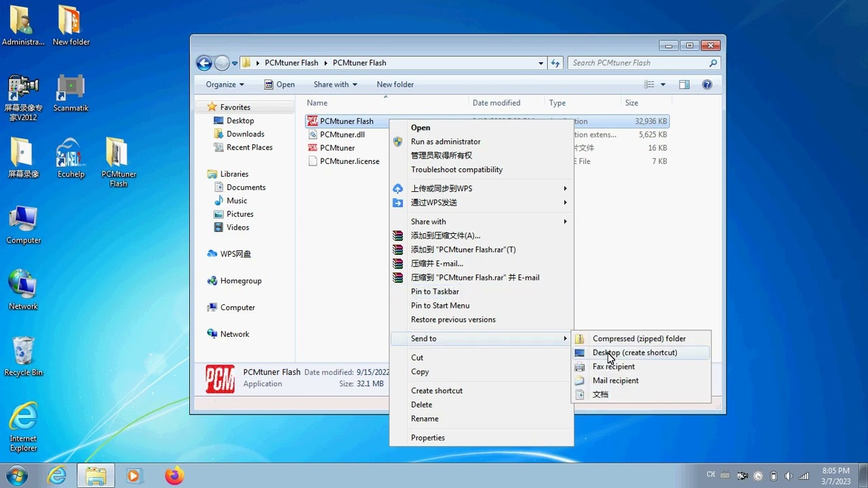Select the Windows Explorer taskbar icon
Screen dimensions: 868x488
96,476
